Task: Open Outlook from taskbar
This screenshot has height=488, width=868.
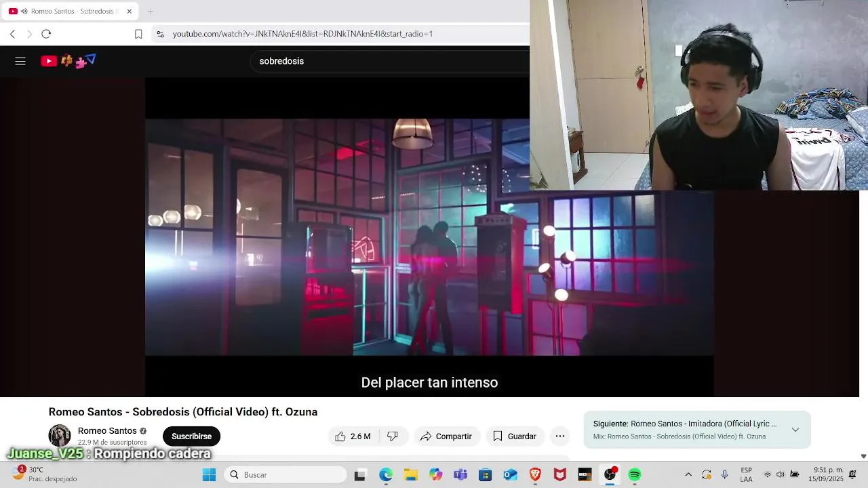Action: [510, 475]
